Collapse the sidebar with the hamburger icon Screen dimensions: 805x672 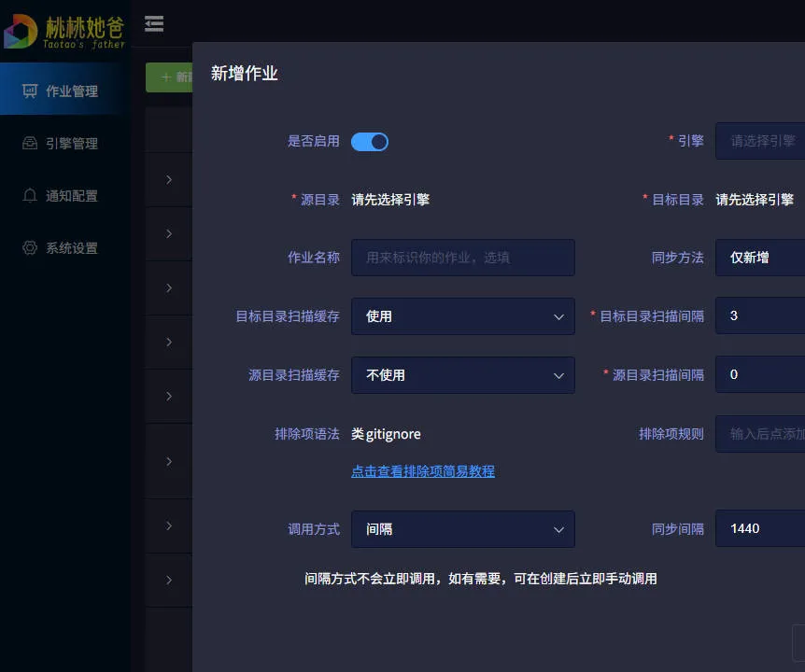pyautogui.click(x=153, y=23)
